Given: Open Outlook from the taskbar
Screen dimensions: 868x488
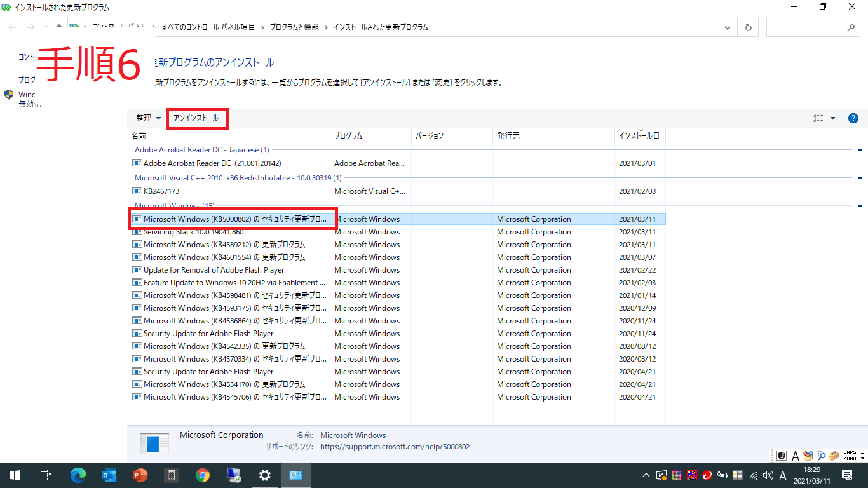Looking at the screenshot, I should 109,475.
